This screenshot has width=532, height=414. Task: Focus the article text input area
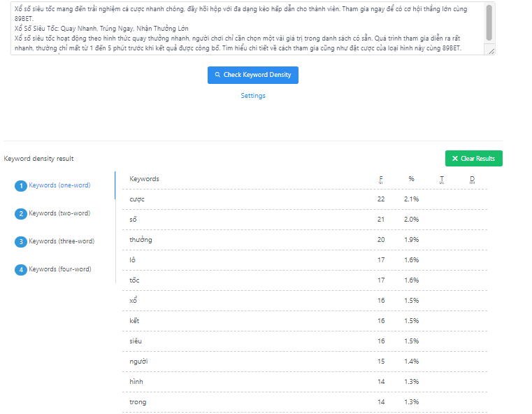point(245,28)
